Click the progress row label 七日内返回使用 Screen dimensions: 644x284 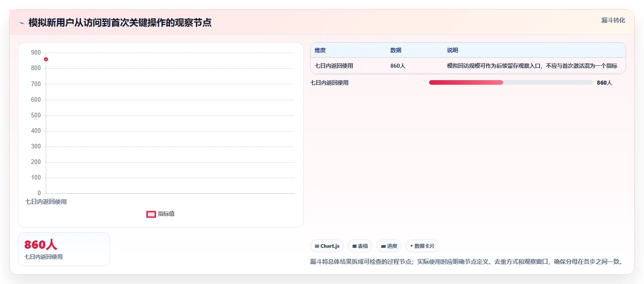click(329, 83)
